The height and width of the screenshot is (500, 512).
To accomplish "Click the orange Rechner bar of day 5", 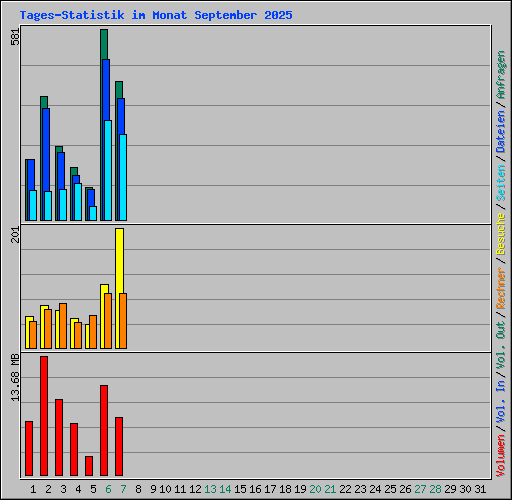I will click(93, 332).
